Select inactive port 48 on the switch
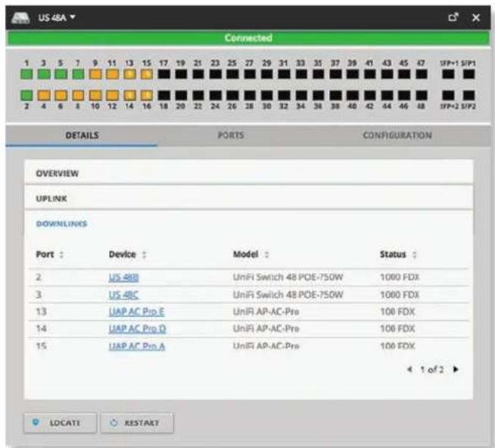The image size is (495, 448). coord(421,95)
